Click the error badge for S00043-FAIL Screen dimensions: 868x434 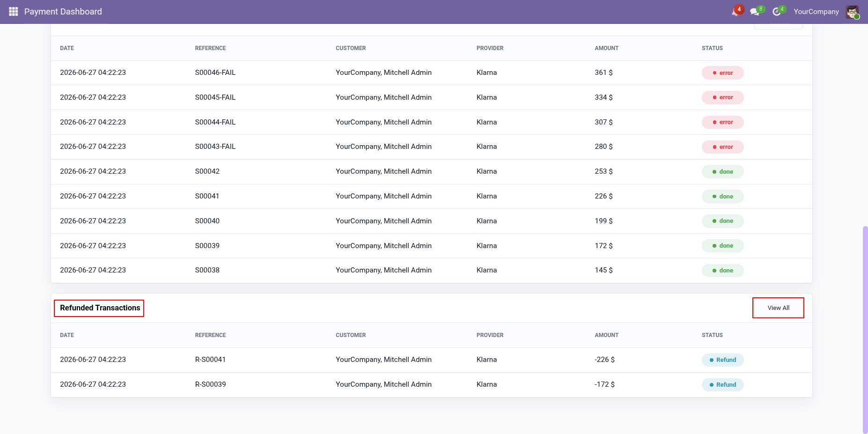coord(722,147)
